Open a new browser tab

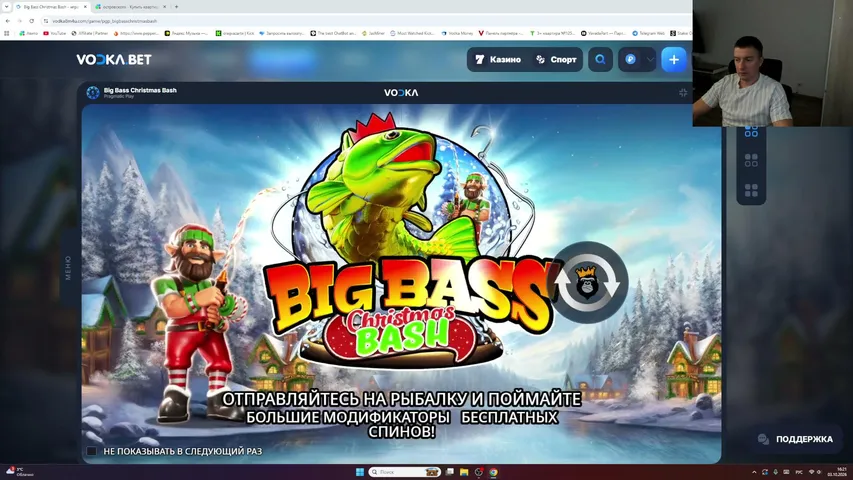(x=176, y=7)
